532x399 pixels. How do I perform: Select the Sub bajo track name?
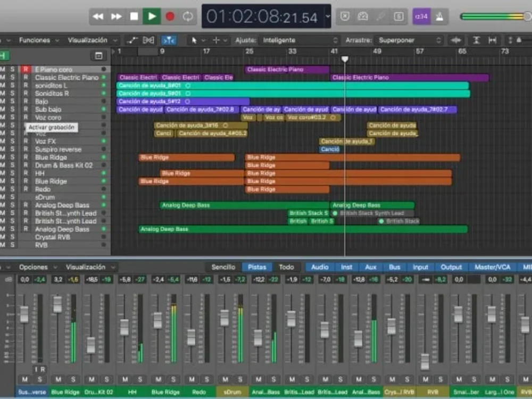tap(48, 109)
